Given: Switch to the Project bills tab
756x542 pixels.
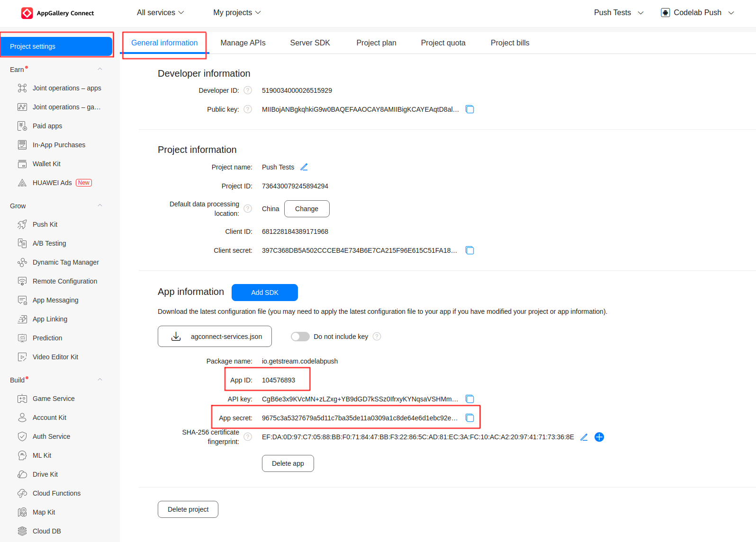Looking at the screenshot, I should (x=510, y=43).
